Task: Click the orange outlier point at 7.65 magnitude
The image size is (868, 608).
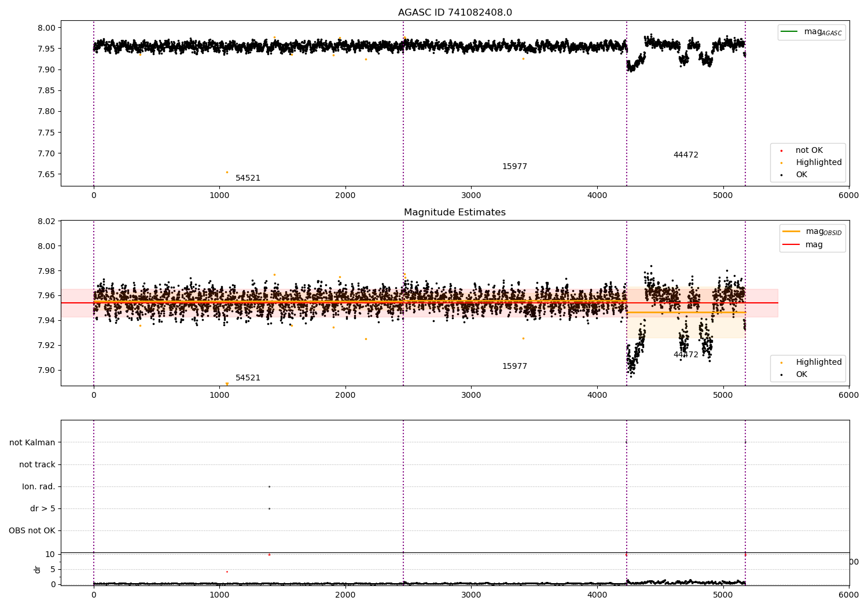Action: pyautogui.click(x=227, y=172)
